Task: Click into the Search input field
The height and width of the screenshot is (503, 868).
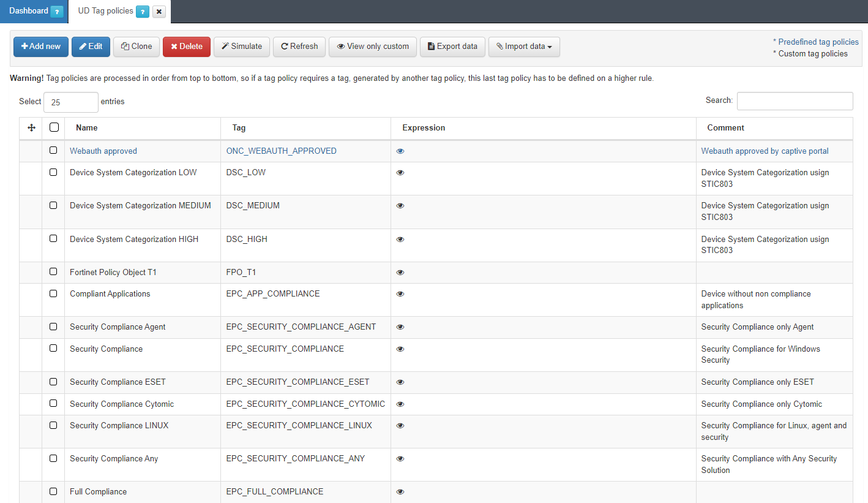Action: (x=795, y=101)
